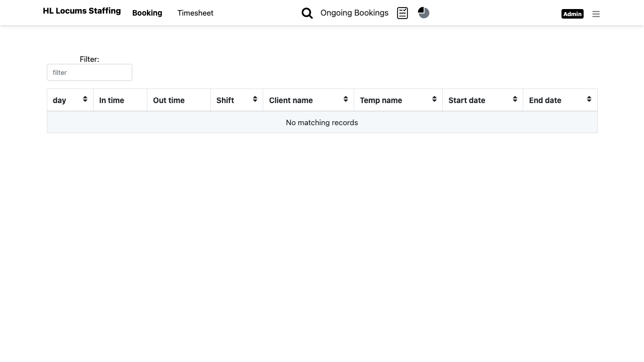Image resolution: width=644 pixels, height=362 pixels.
Task: Open the pie chart statistics icon
Action: pyautogui.click(x=424, y=13)
